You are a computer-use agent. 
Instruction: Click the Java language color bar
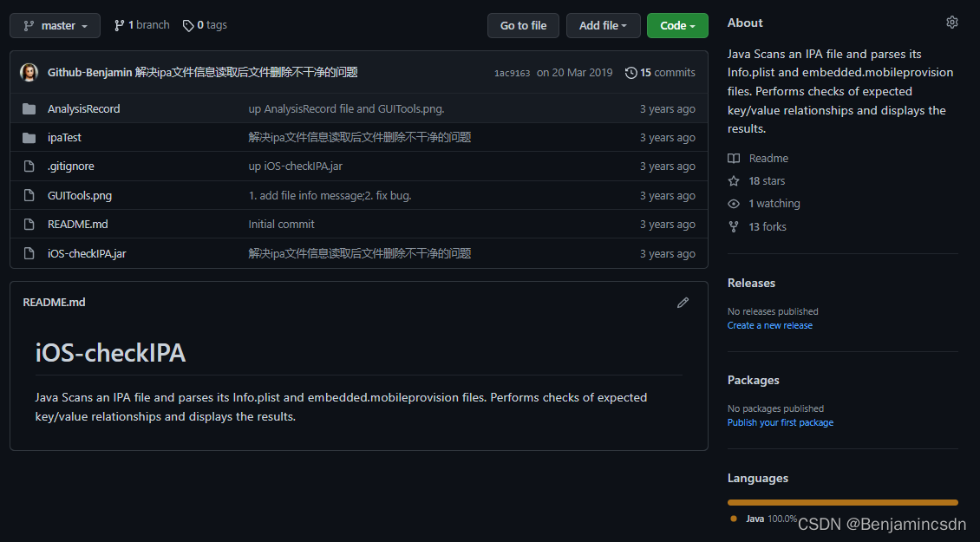coord(842,503)
